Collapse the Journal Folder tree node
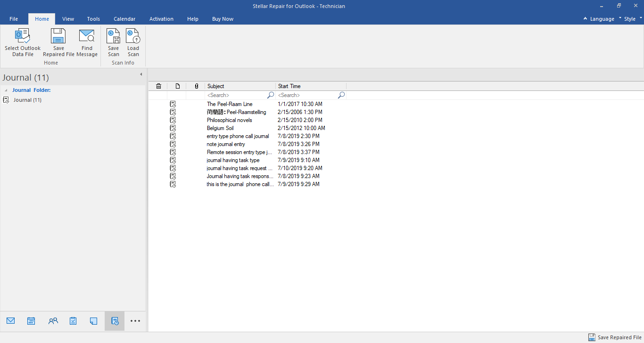This screenshot has height=343, width=644. 6,90
